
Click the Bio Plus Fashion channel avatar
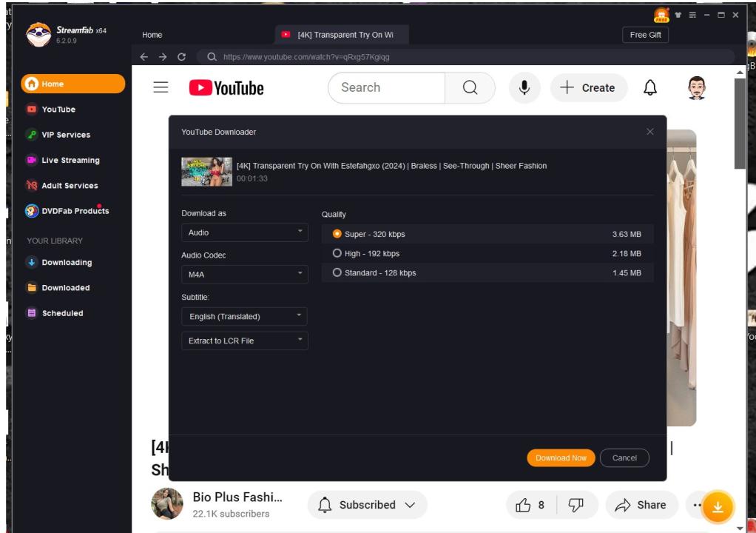[167, 503]
